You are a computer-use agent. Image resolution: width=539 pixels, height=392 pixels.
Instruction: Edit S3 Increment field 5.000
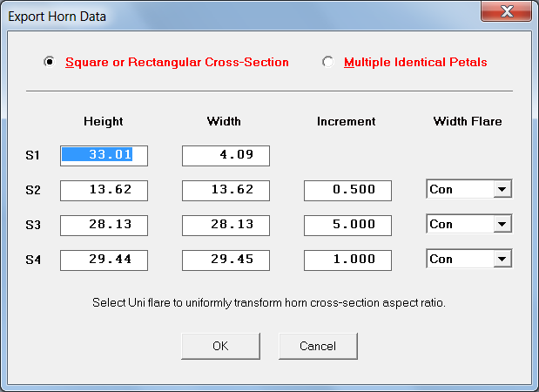347,226
